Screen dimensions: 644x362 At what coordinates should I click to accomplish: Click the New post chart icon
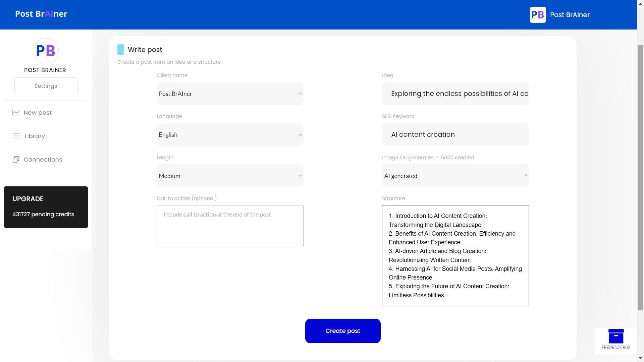[x=16, y=113]
